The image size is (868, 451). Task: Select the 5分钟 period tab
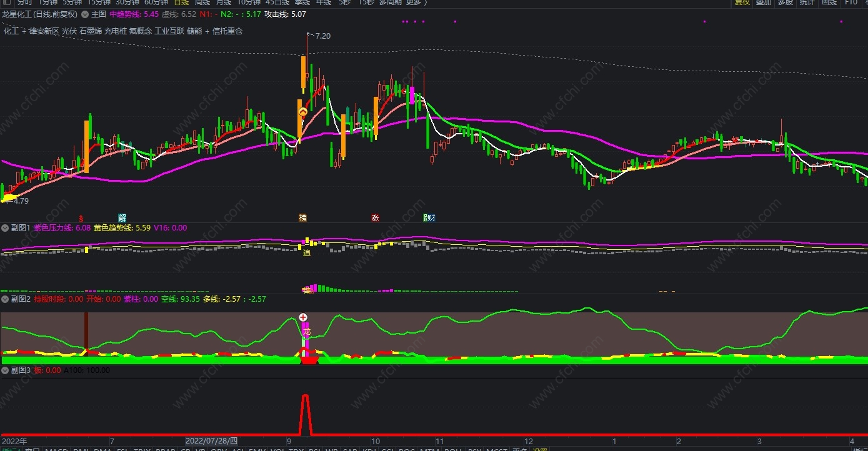coord(72,2)
